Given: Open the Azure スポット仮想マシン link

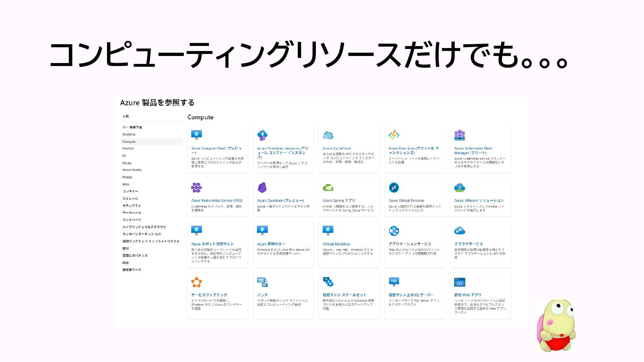Looking at the screenshot, I should click(212, 244).
